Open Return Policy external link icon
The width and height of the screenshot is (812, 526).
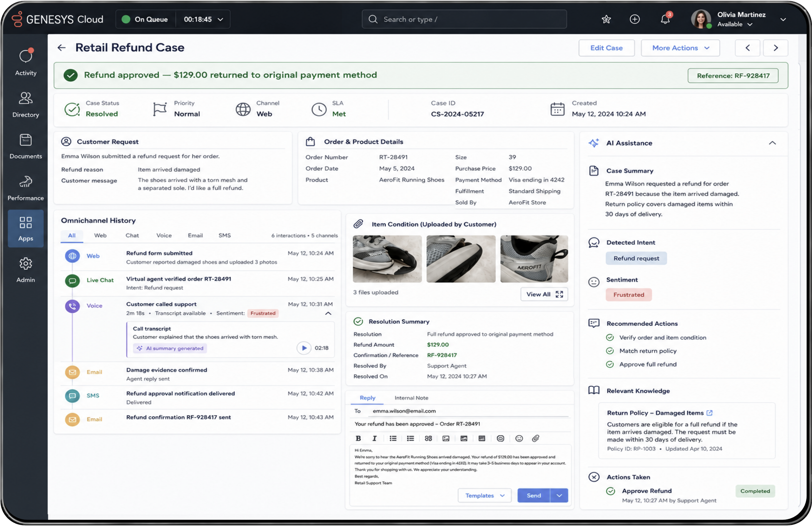click(709, 413)
